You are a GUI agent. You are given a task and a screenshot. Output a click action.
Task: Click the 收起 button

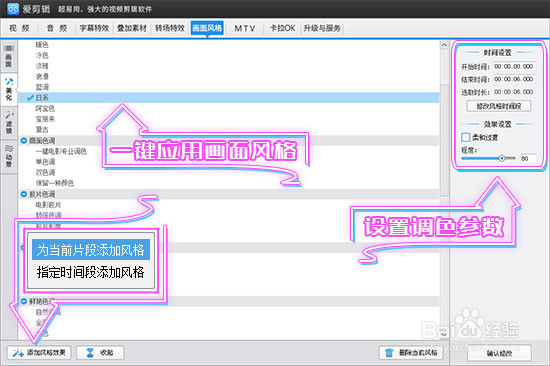pos(100,352)
